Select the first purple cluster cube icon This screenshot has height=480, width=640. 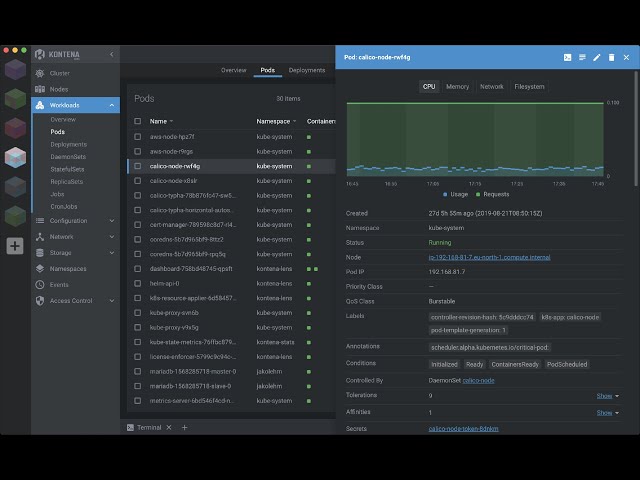(15, 69)
